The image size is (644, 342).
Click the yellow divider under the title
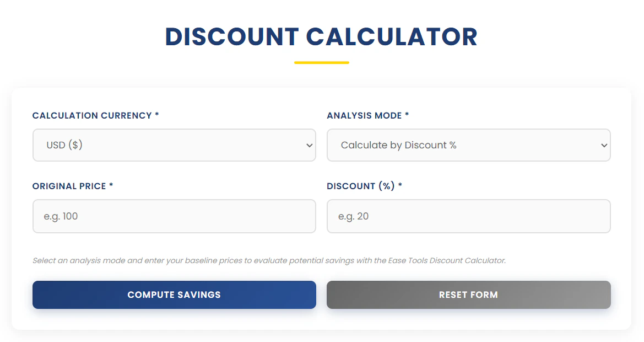(321, 62)
